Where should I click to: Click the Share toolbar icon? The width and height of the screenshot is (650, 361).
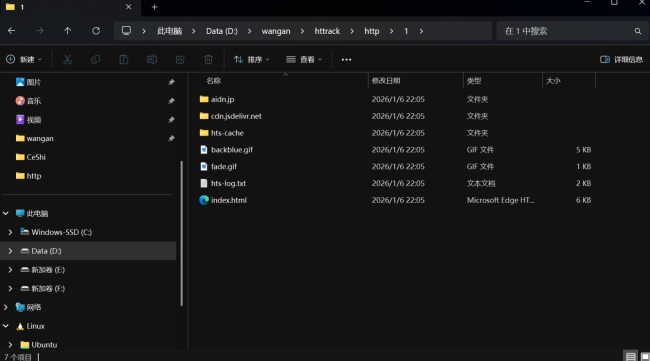[180, 60]
